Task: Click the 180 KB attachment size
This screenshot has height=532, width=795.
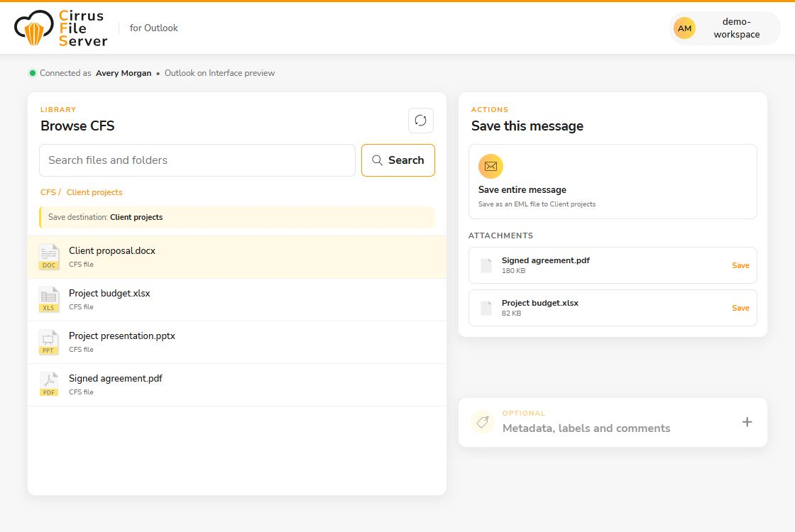Action: click(514, 271)
